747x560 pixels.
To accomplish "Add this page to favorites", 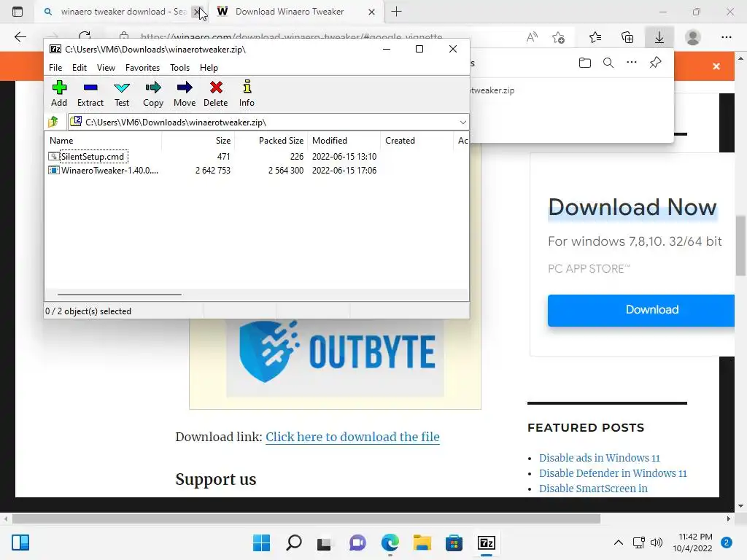I will (x=559, y=37).
